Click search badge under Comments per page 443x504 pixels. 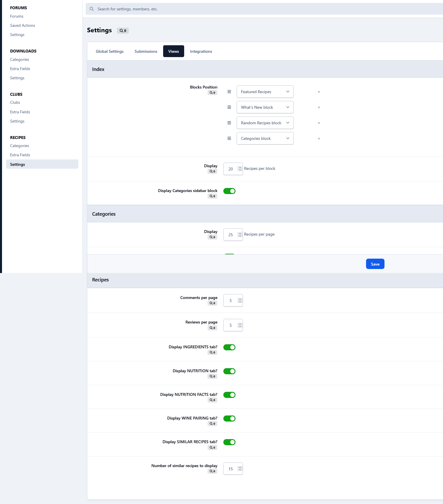212,303
